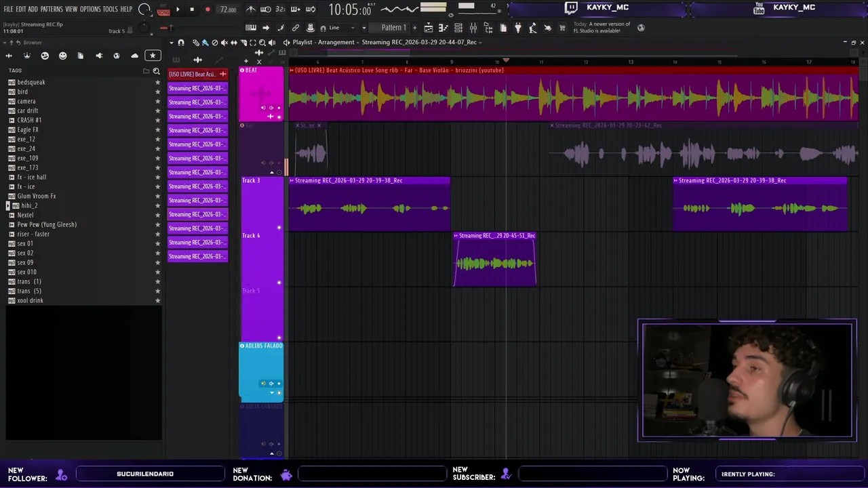Open the TOOLS menu

110,9
